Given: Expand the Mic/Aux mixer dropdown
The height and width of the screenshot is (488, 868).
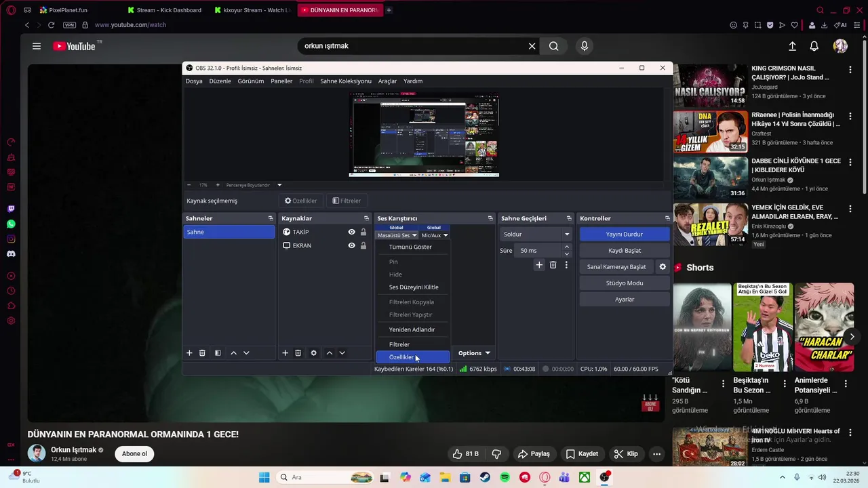Looking at the screenshot, I should pos(435,235).
